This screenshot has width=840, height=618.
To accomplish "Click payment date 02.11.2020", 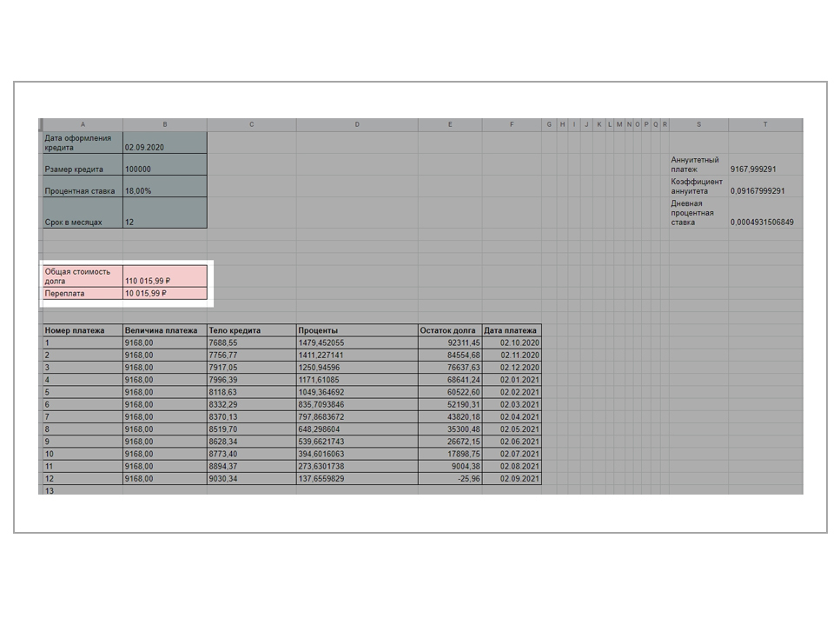I will (512, 355).
